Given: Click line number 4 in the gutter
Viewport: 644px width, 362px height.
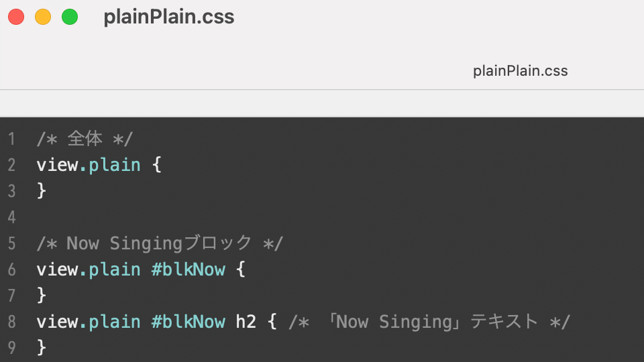Looking at the screenshot, I should coord(11,217).
